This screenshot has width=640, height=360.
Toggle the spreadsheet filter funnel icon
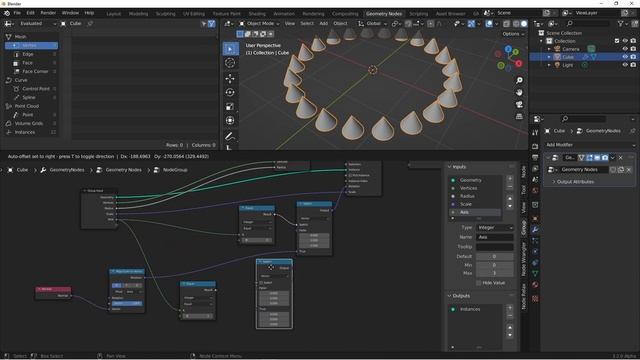pos(211,24)
